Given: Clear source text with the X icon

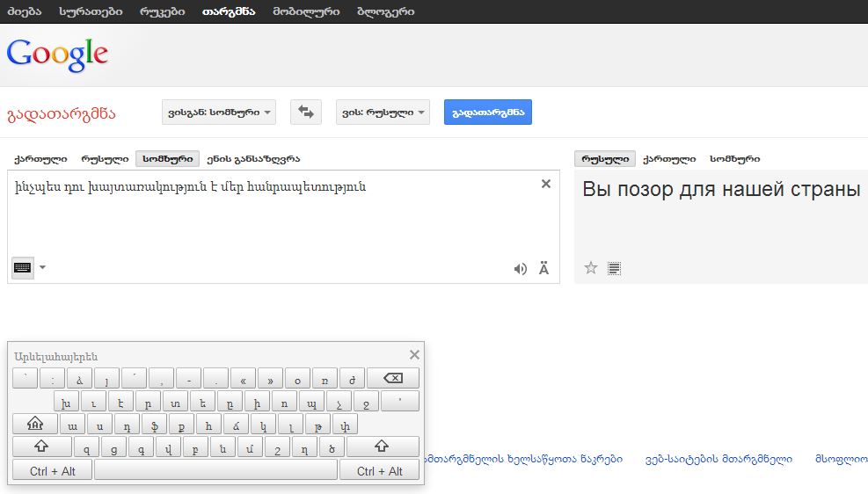Looking at the screenshot, I should [546, 184].
